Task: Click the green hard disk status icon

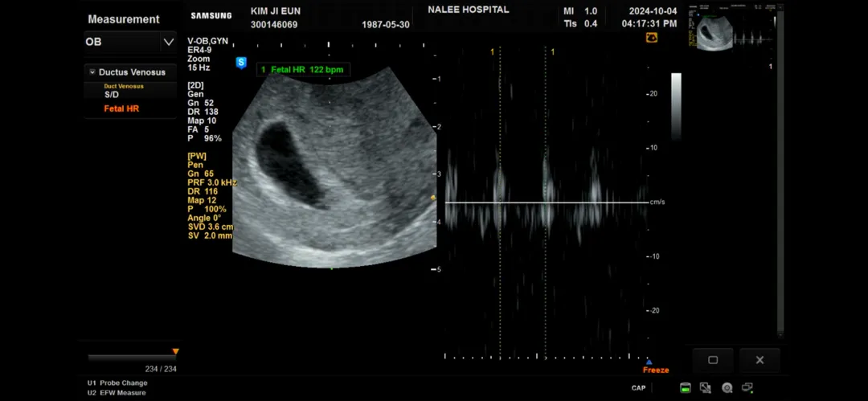Action: coord(686,388)
